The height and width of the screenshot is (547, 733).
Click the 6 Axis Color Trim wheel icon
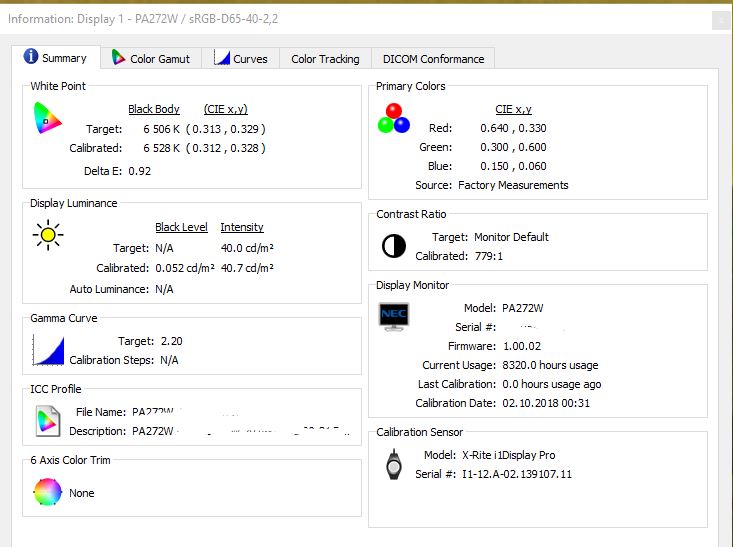tap(48, 492)
